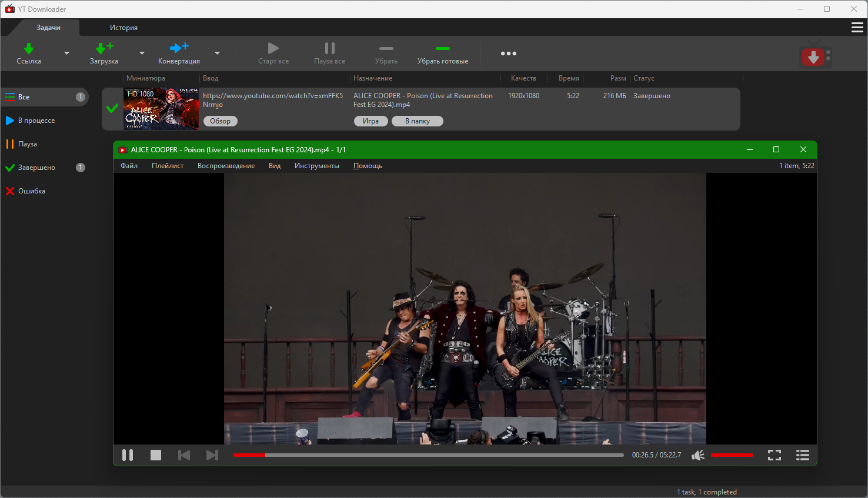The width and height of the screenshot is (868, 498).
Task: Click the YT Downloader app icon in title bar
Action: pyautogui.click(x=10, y=9)
